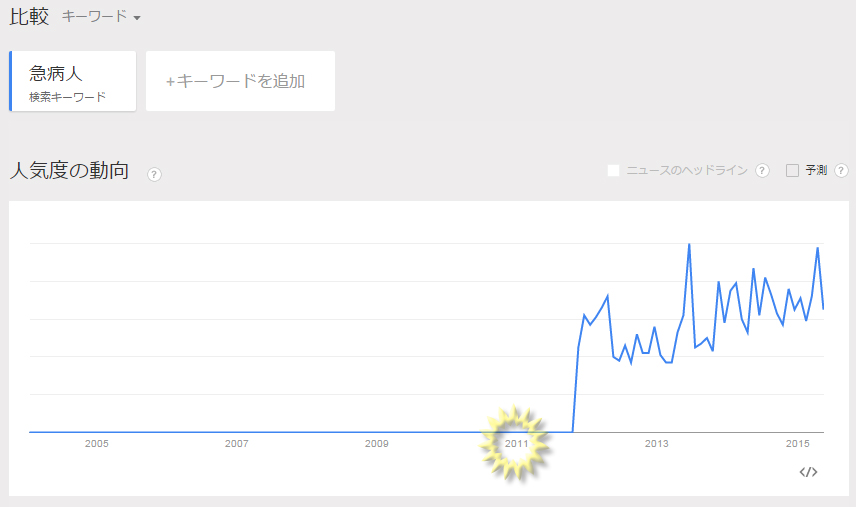Open help icon next to ニュースのヘッドライン

coord(762,170)
